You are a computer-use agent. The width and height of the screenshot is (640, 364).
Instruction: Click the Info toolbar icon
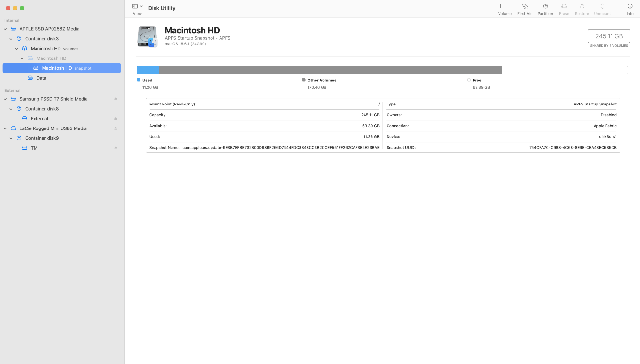(630, 6)
